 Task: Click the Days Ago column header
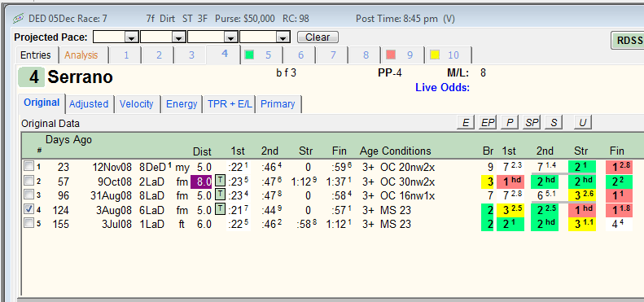(68, 140)
